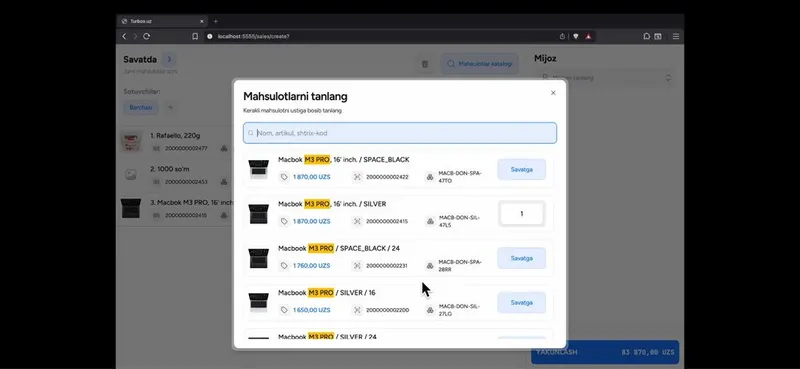Add seller with plus beside Barchasi
The image size is (800, 369).
click(170, 108)
